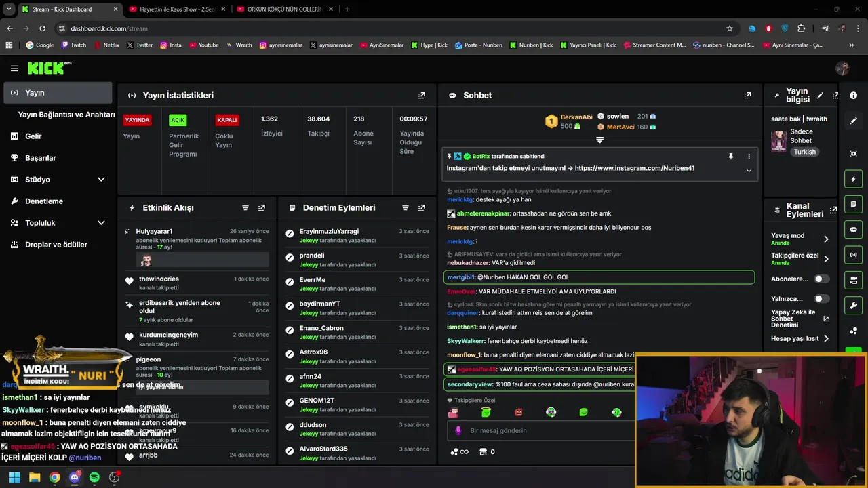Select the red angry emote
Image resolution: width=868 pixels, height=488 pixels.
[x=519, y=412]
